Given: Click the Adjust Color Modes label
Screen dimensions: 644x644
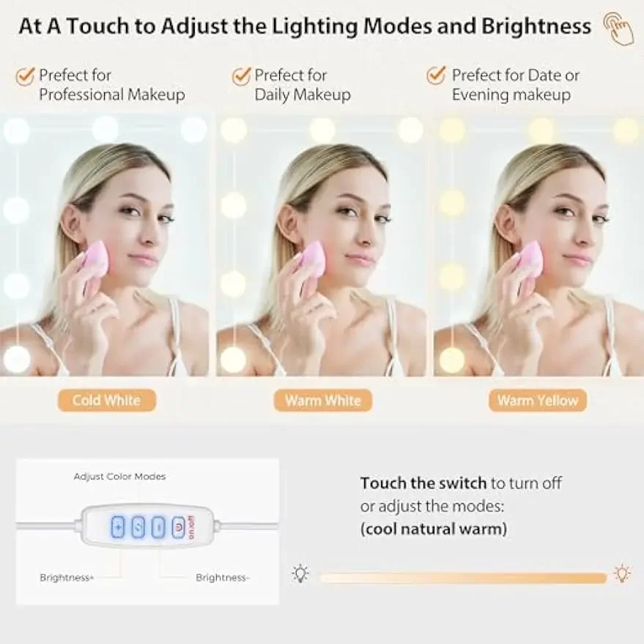Looking at the screenshot, I should (119, 476).
